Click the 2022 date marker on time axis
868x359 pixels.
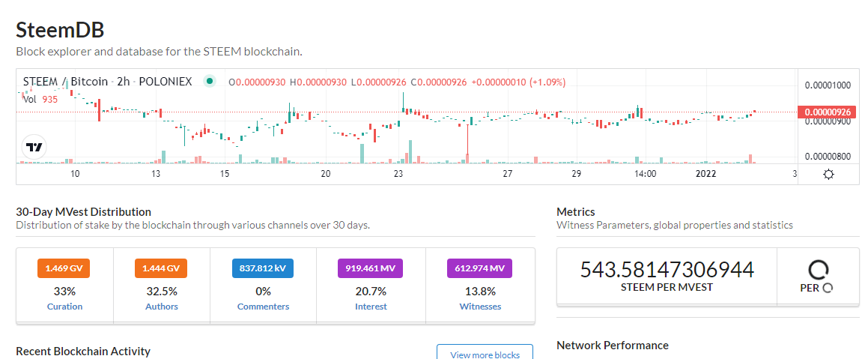(705, 174)
